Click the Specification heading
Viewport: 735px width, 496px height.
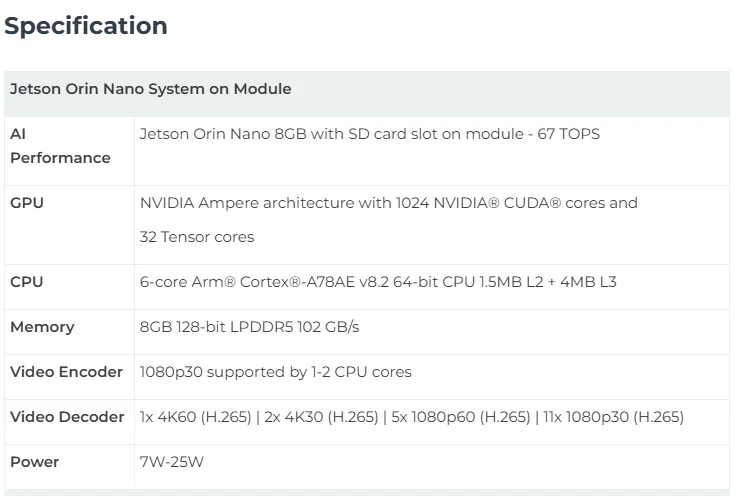click(86, 27)
